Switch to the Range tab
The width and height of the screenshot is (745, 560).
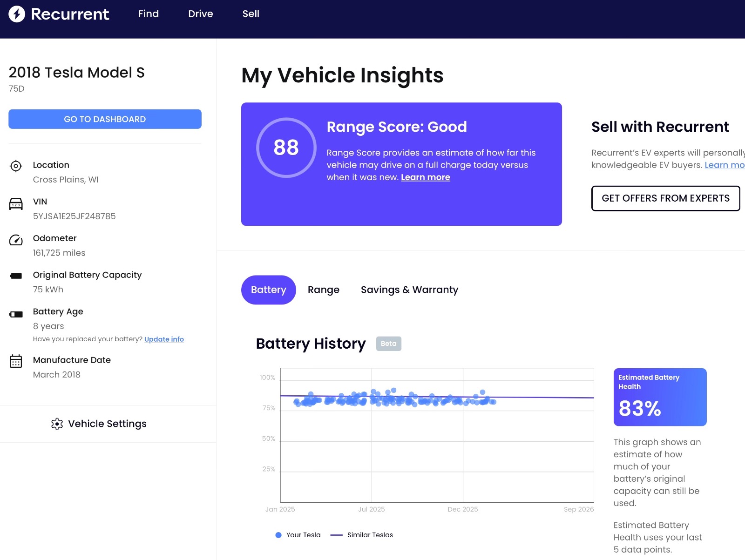323,290
